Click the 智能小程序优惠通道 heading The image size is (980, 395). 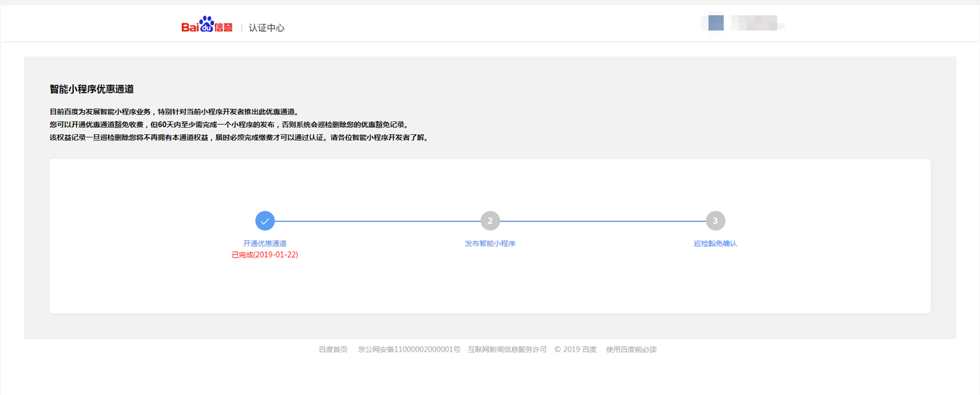pos(92,89)
